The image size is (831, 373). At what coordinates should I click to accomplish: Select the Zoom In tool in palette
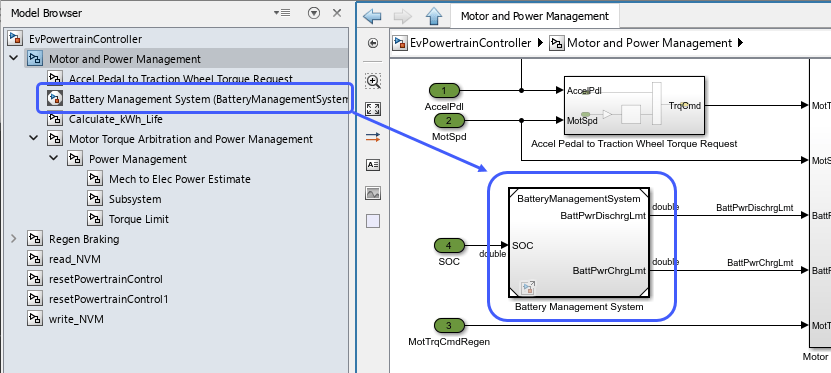click(373, 81)
